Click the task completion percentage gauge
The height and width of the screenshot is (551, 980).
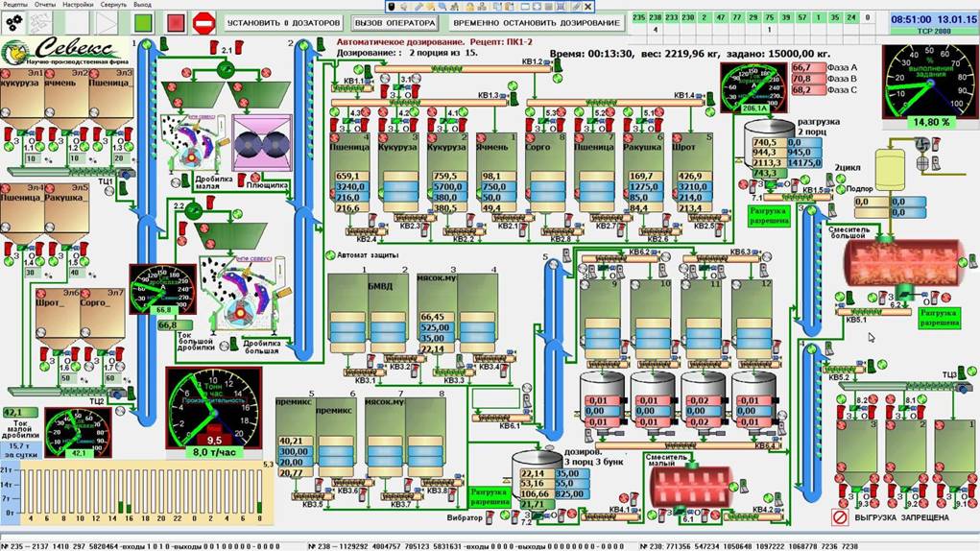tap(928, 82)
